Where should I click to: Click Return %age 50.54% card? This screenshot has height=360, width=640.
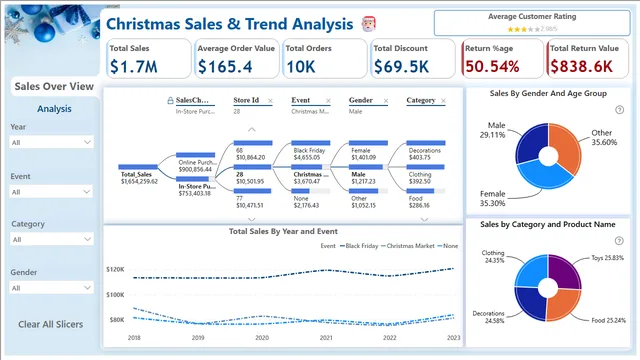502,58
